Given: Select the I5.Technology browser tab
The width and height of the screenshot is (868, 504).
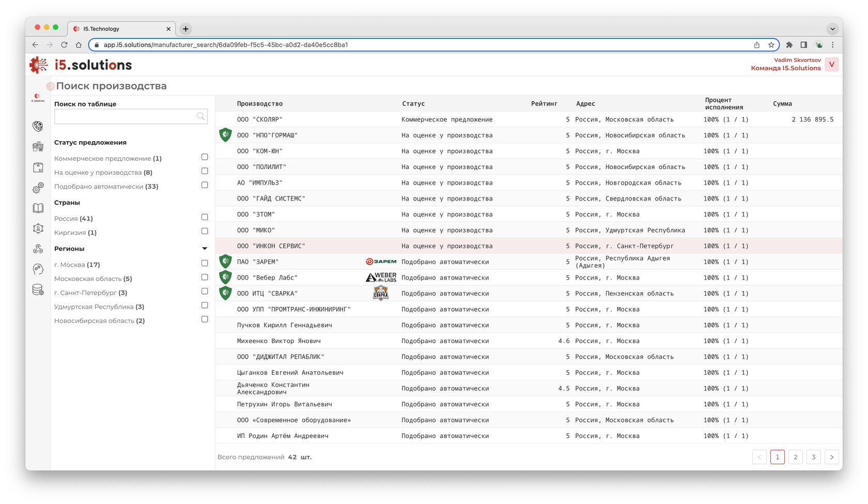Looking at the screenshot, I should [x=122, y=29].
